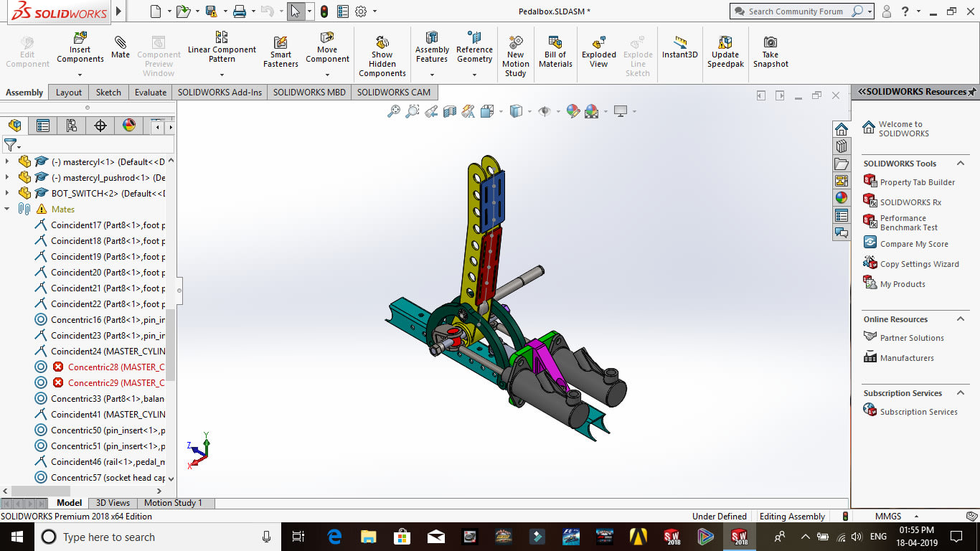This screenshot has height=551, width=980.
Task: Toggle Show Hidden Components
Action: [x=382, y=56]
